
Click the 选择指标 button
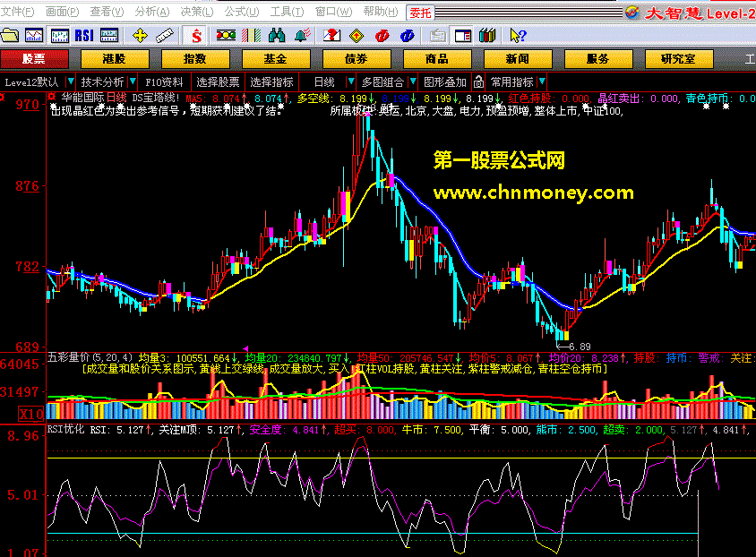272,81
